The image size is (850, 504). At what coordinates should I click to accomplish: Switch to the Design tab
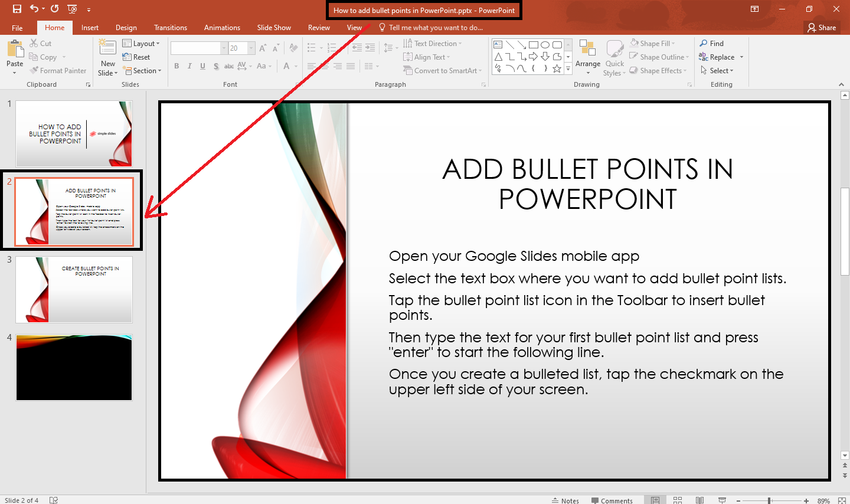[x=126, y=28]
